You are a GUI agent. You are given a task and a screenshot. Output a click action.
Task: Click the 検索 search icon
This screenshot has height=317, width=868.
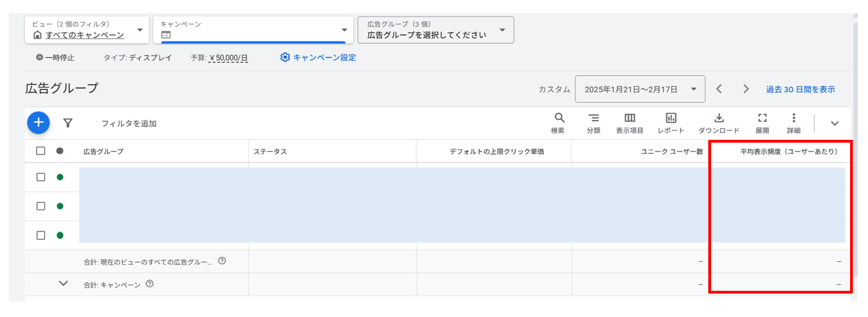(x=559, y=118)
